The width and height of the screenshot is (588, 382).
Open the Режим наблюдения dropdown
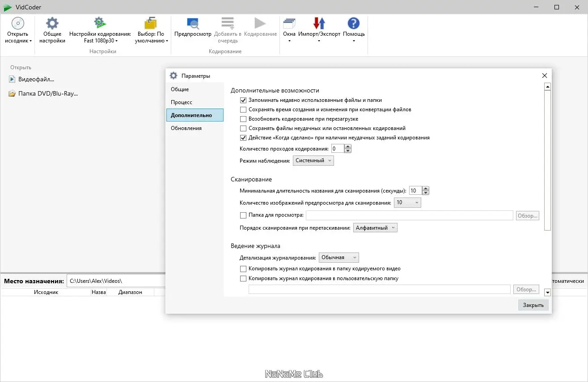pyautogui.click(x=313, y=160)
